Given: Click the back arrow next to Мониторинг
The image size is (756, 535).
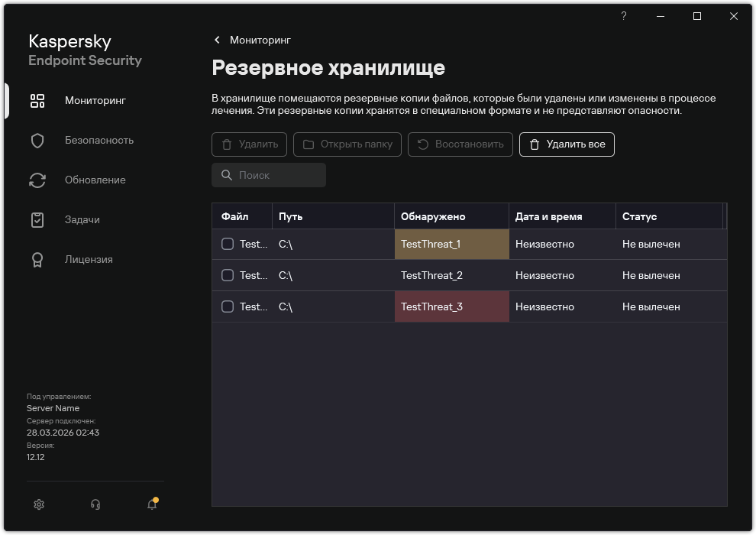Looking at the screenshot, I should tap(217, 40).
